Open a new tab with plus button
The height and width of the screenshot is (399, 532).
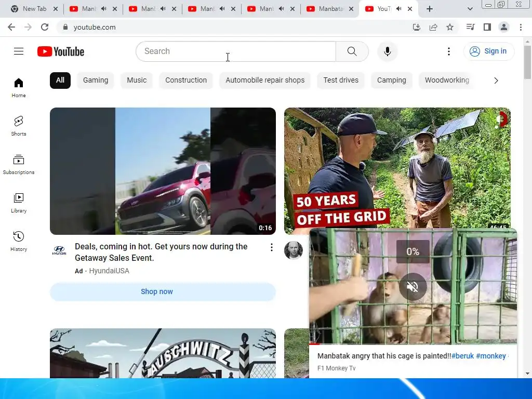(x=430, y=9)
